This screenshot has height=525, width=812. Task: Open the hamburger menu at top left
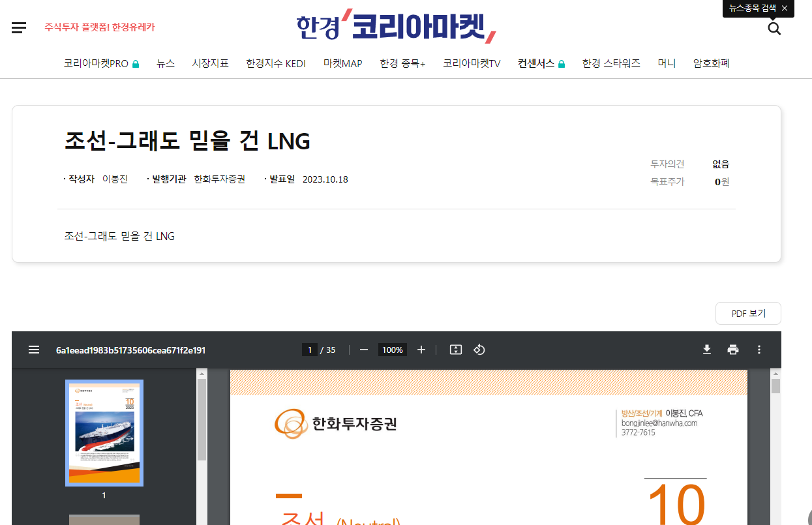[19, 27]
